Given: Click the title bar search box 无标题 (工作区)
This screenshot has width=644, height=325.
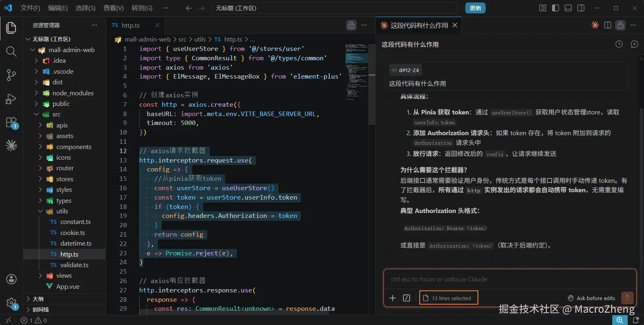Looking at the screenshot, I should click(x=334, y=8).
